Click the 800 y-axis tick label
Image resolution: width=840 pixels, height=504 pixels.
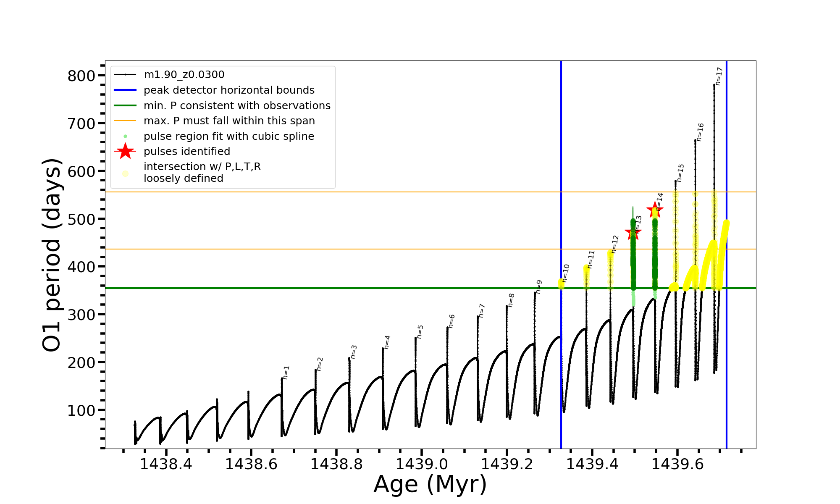(81, 76)
